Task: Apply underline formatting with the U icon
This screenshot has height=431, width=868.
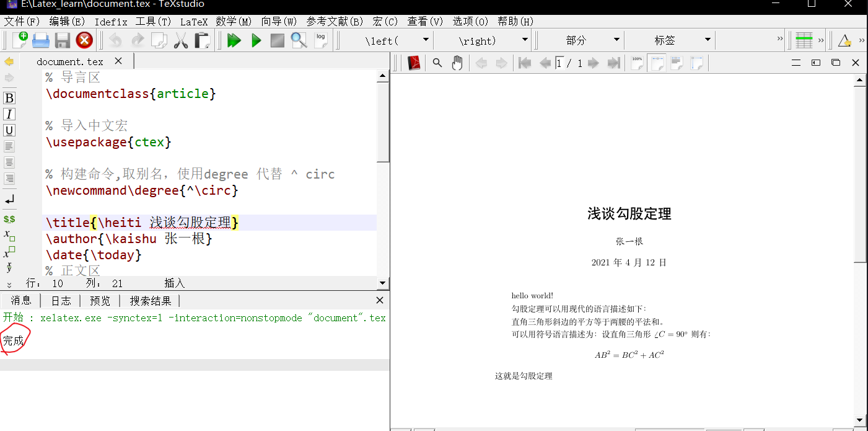Action: tap(9, 130)
